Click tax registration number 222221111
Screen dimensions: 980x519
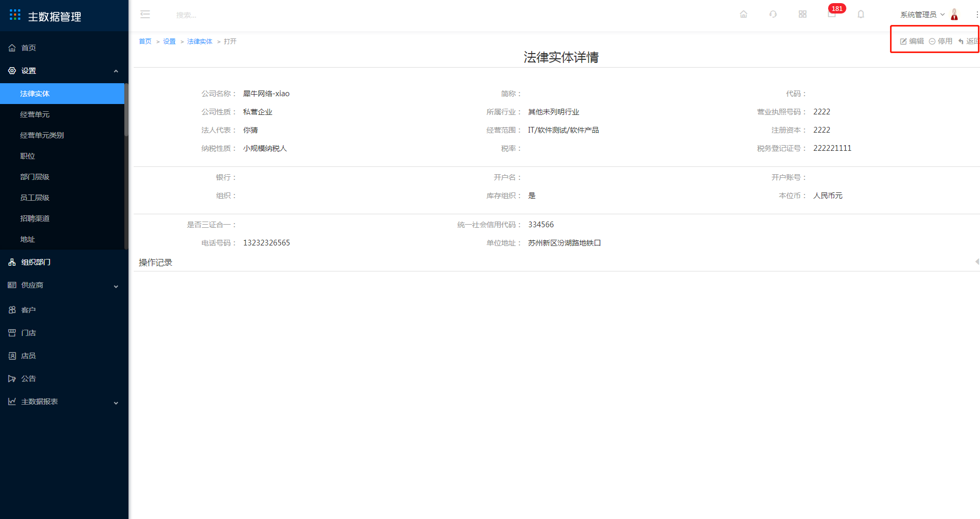[832, 148]
